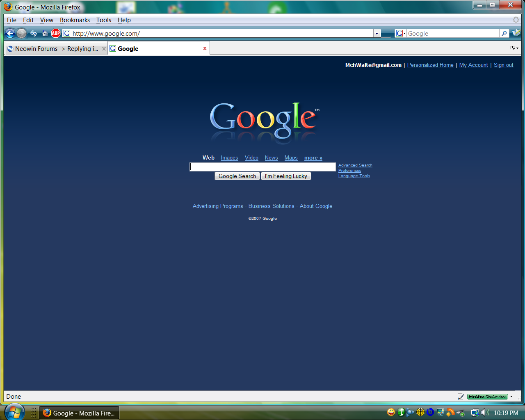525x420 pixels.
Task: Open the File menu
Action: click(11, 20)
